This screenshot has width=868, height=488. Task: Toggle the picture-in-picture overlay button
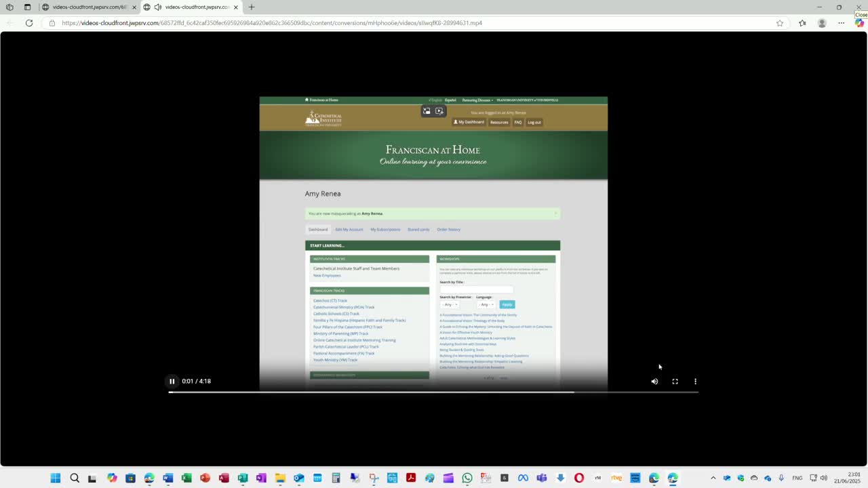pyautogui.click(x=427, y=111)
